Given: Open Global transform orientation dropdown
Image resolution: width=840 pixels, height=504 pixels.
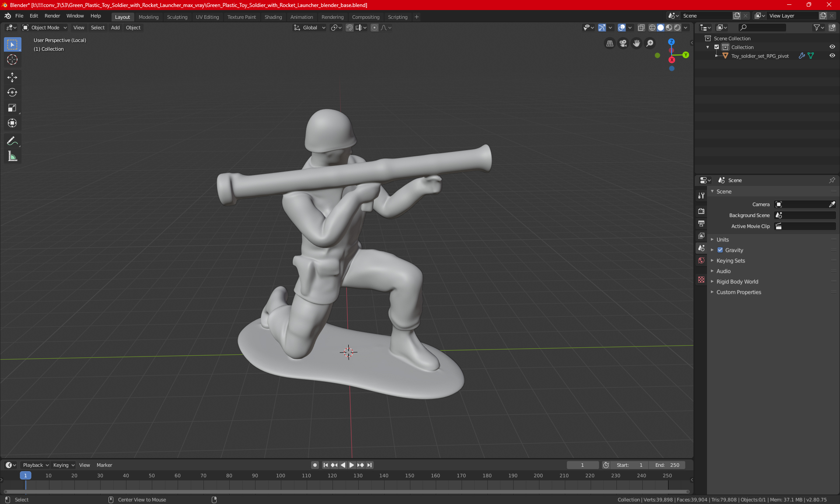Looking at the screenshot, I should pos(310,28).
